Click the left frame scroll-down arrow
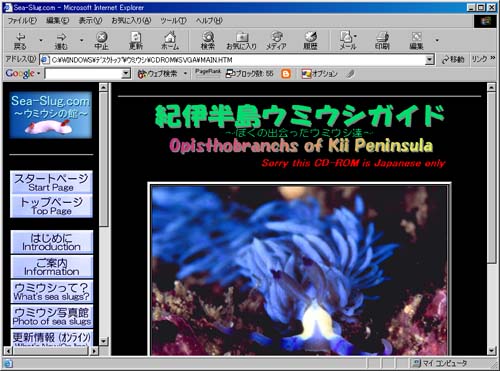500x371 pixels. [x=104, y=341]
